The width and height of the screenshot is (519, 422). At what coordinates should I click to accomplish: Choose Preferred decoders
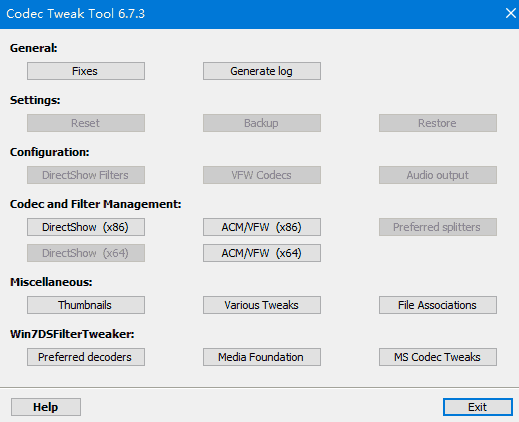click(86, 357)
